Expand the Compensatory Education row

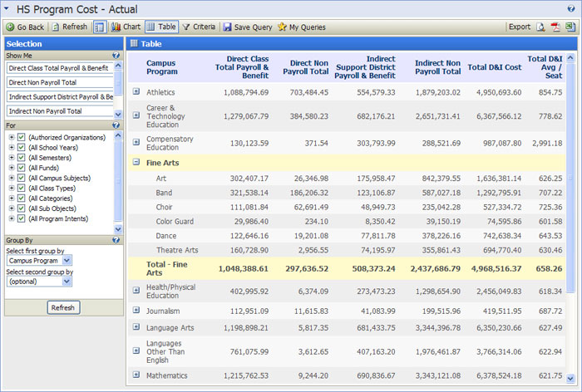pyautogui.click(x=136, y=142)
